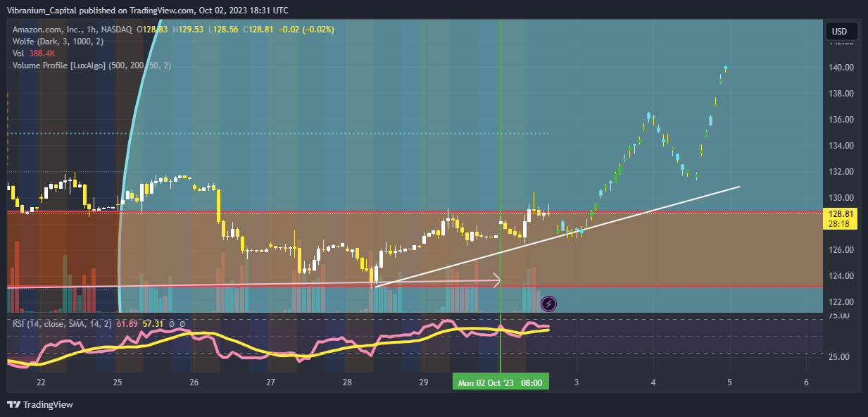Click the 138.00 price axis label
This screenshot has width=868, height=417.
point(841,94)
